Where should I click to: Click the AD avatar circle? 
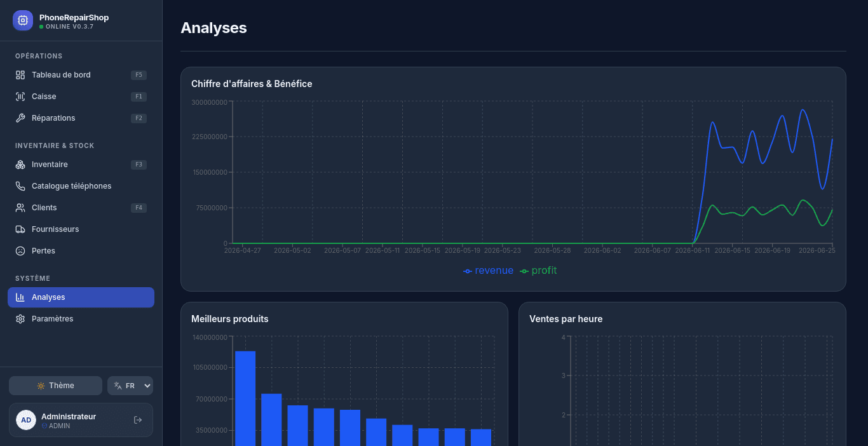point(26,420)
